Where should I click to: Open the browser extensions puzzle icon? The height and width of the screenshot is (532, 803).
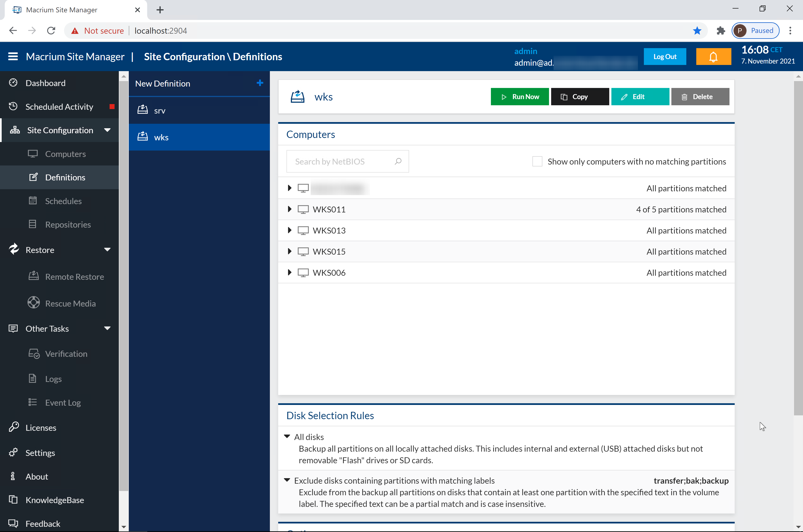720,31
